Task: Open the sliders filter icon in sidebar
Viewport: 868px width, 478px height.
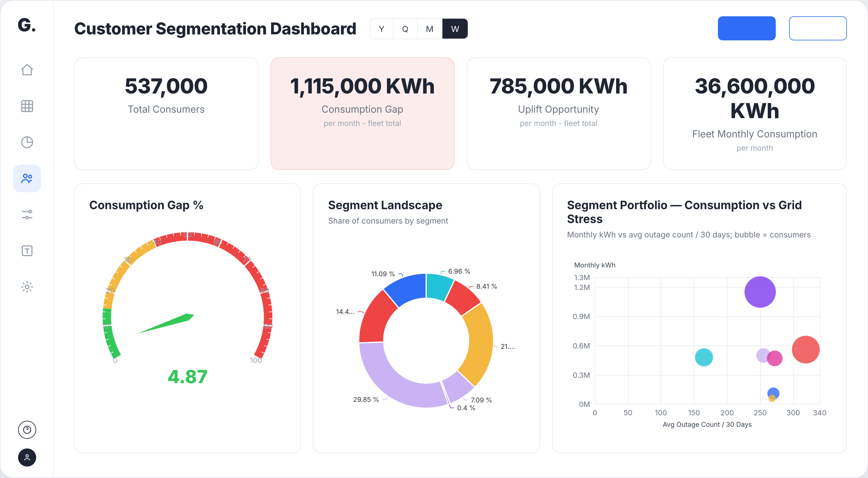Action: pos(27,215)
